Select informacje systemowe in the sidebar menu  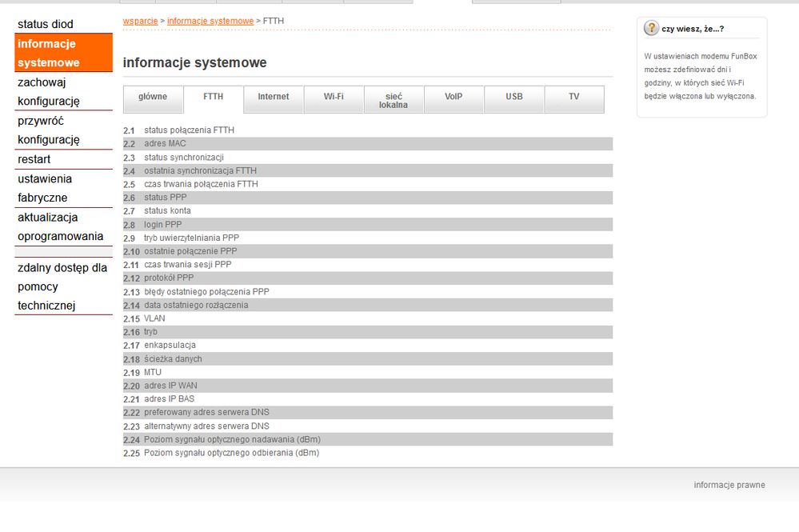[48, 53]
